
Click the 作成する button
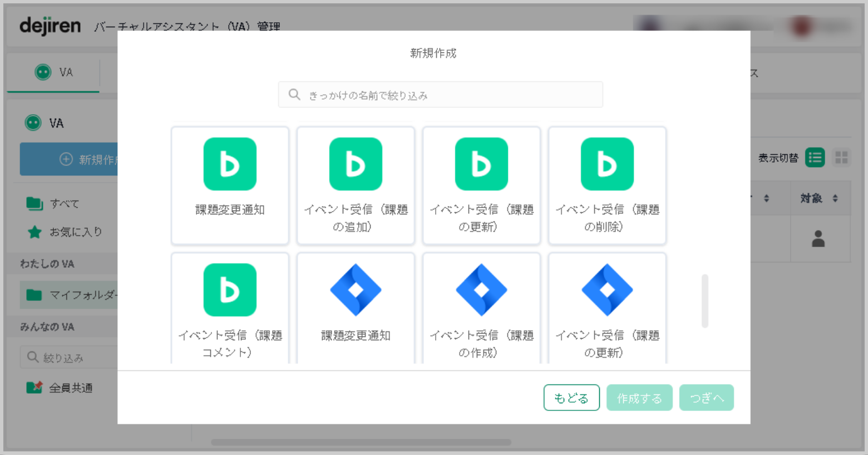[x=639, y=398]
